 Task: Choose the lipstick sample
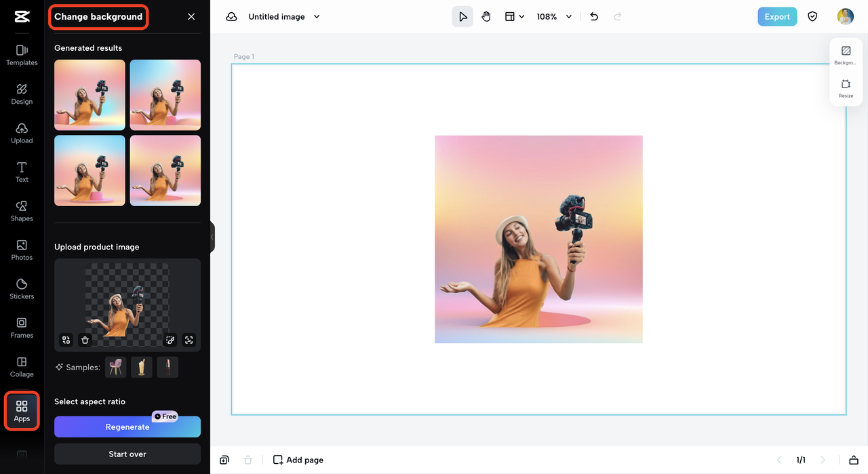click(167, 367)
